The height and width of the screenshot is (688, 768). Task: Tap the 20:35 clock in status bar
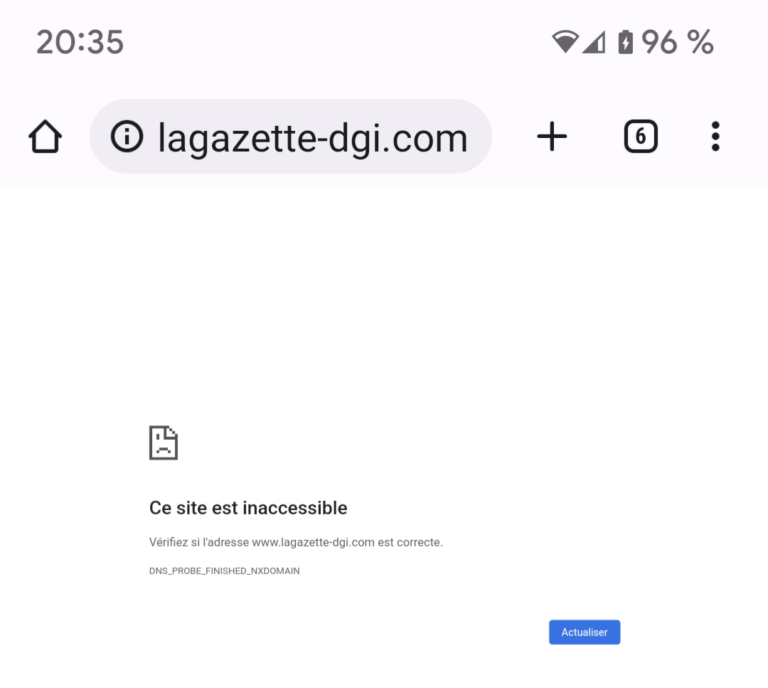click(80, 42)
